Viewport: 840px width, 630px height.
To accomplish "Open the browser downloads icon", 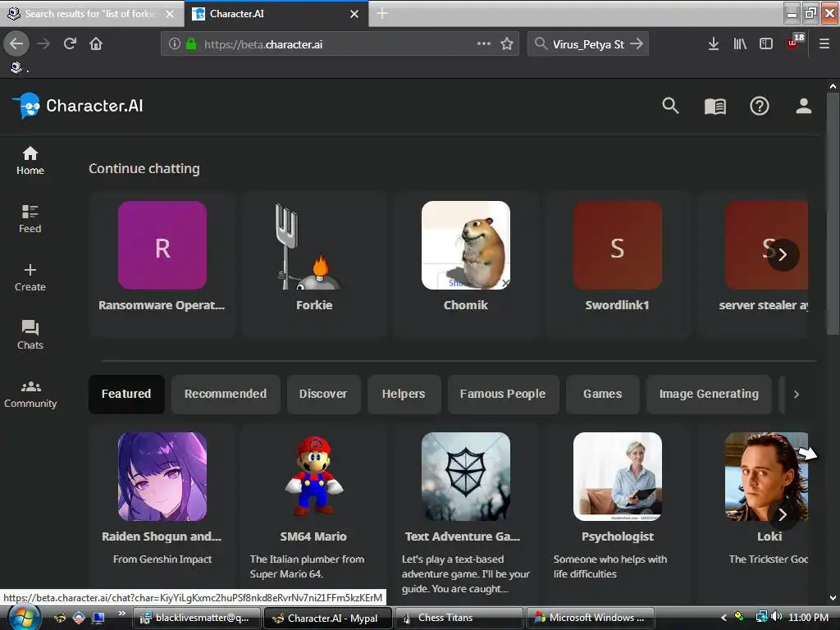I will [713, 44].
